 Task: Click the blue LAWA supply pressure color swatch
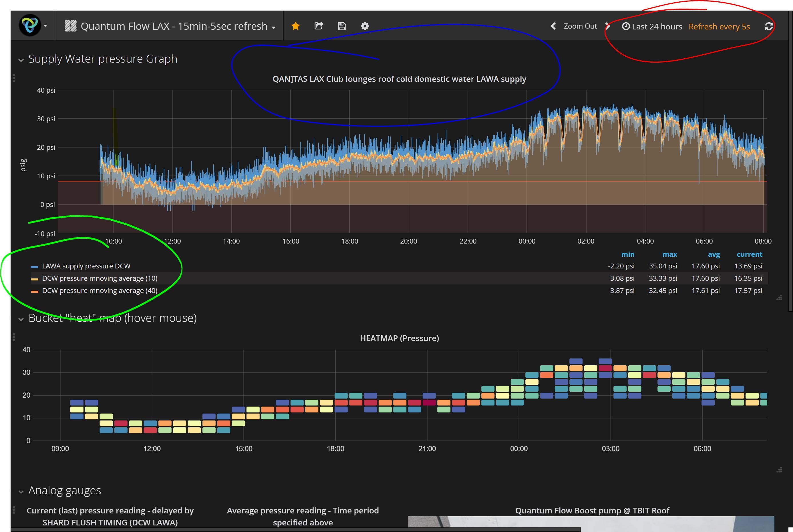tap(35, 267)
